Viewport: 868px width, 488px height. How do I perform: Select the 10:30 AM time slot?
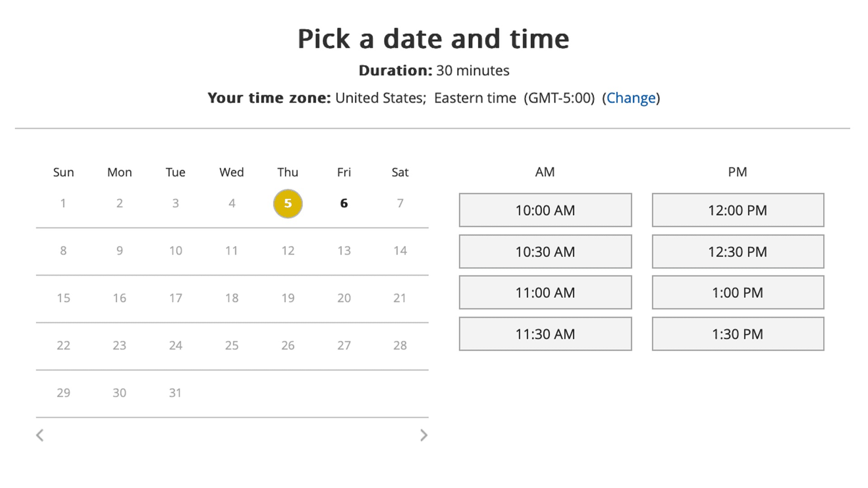pyautogui.click(x=545, y=252)
